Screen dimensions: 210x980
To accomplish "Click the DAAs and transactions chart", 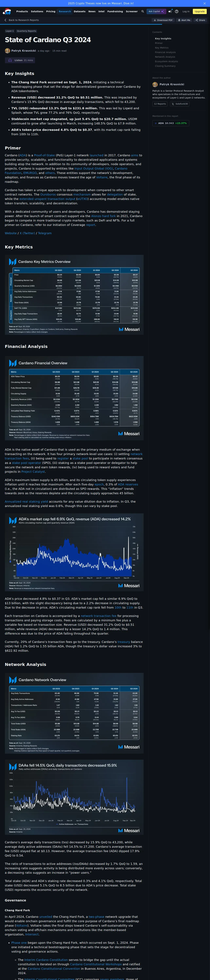I will tap(74, 797).
